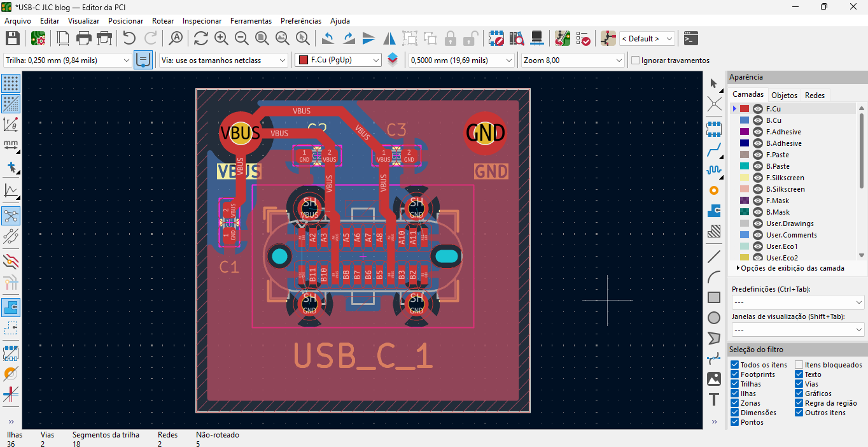Viewport: 868px width, 447px height.
Task: Open the F.Cu layer selector dropdown
Action: pyautogui.click(x=338, y=60)
